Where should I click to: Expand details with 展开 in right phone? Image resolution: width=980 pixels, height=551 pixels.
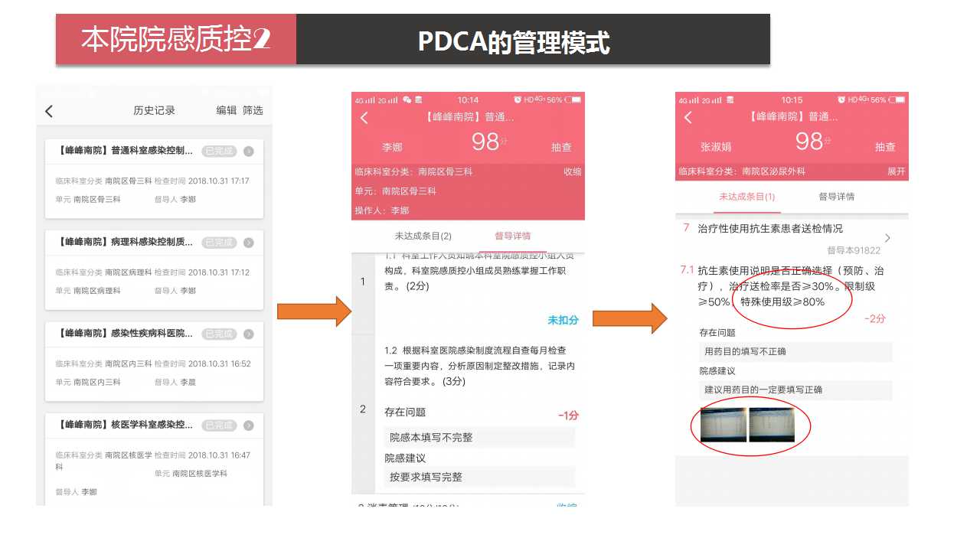[896, 171]
